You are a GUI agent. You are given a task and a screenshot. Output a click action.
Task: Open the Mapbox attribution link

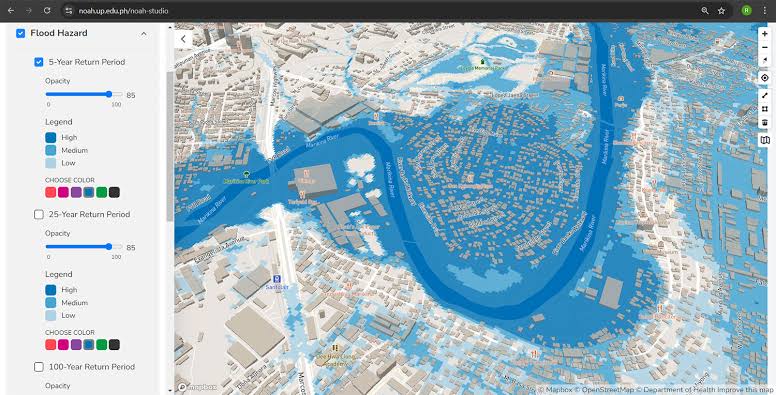554,390
